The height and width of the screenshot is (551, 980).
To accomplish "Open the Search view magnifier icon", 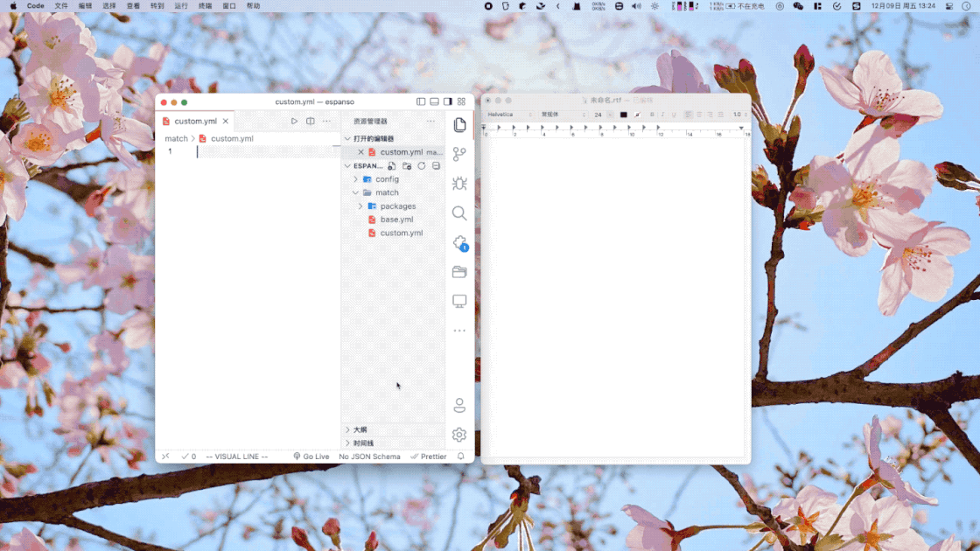I will (459, 213).
